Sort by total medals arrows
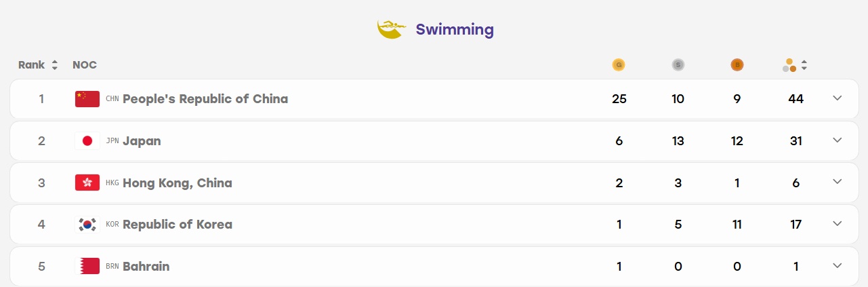Image resolution: width=868 pixels, height=287 pixels. pos(804,65)
